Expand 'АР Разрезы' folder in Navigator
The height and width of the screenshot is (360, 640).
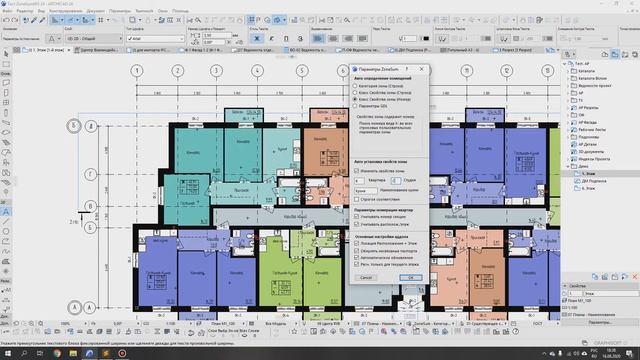567,108
